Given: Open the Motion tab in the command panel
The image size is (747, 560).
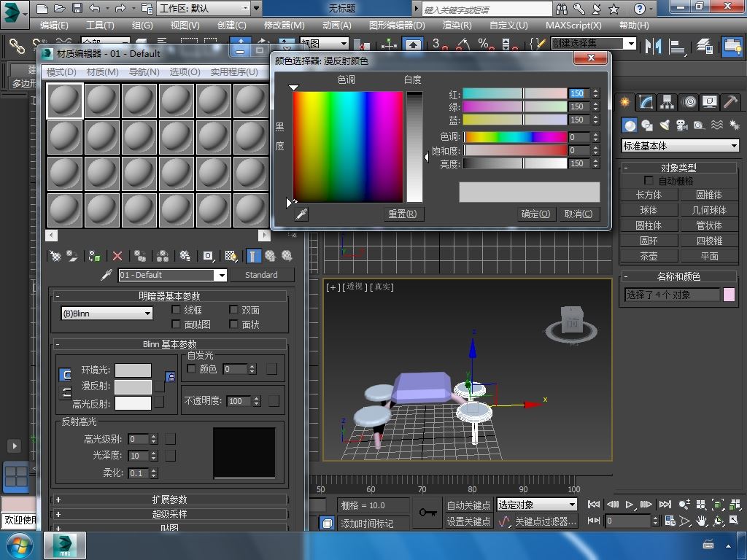Looking at the screenshot, I should click(689, 102).
